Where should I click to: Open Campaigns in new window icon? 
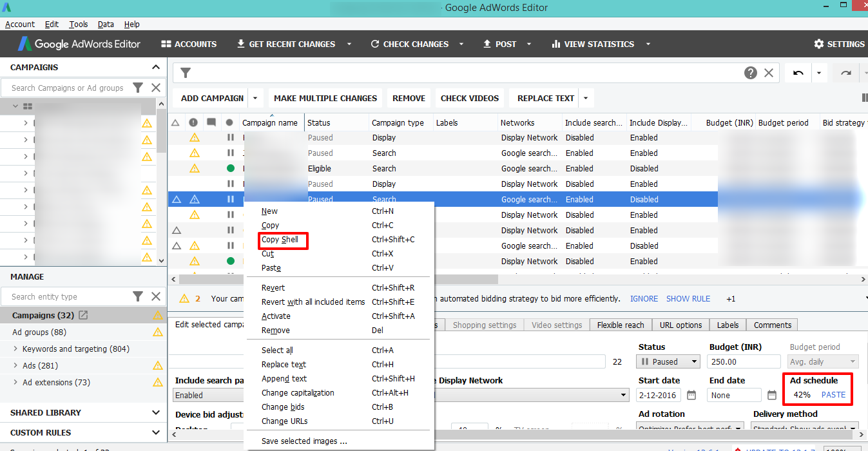click(83, 315)
